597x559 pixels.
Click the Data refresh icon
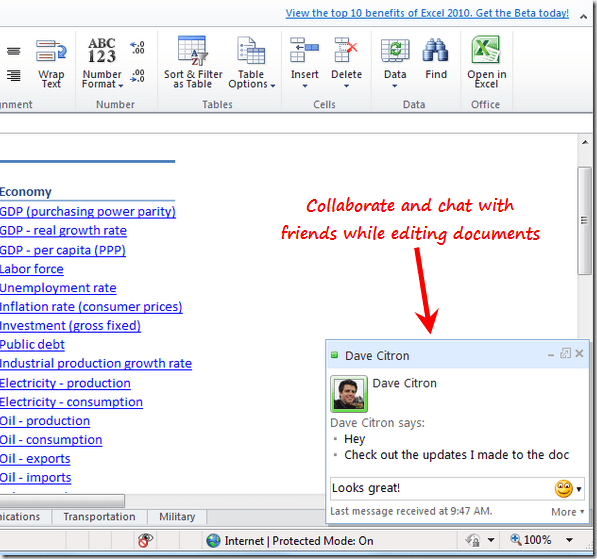click(395, 50)
